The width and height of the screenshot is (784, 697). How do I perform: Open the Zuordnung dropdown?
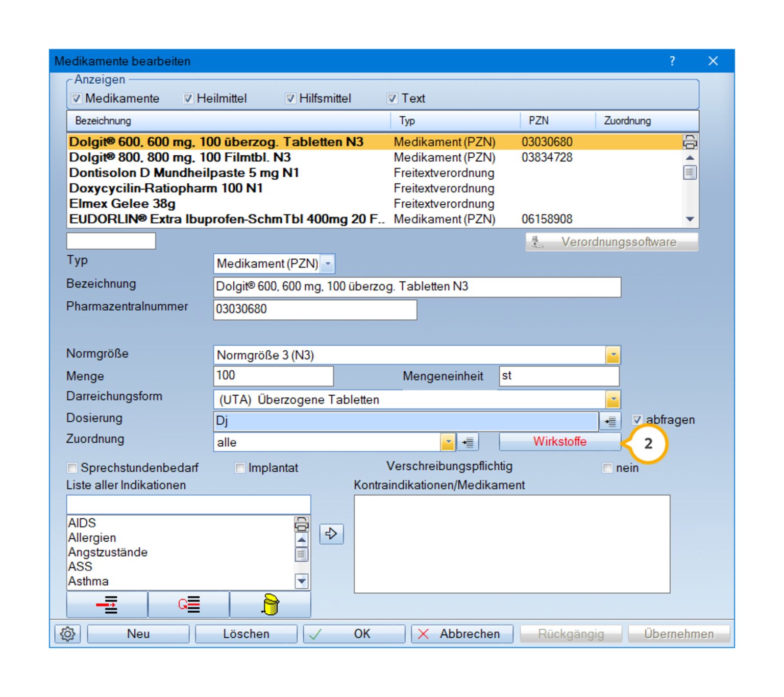[x=448, y=442]
